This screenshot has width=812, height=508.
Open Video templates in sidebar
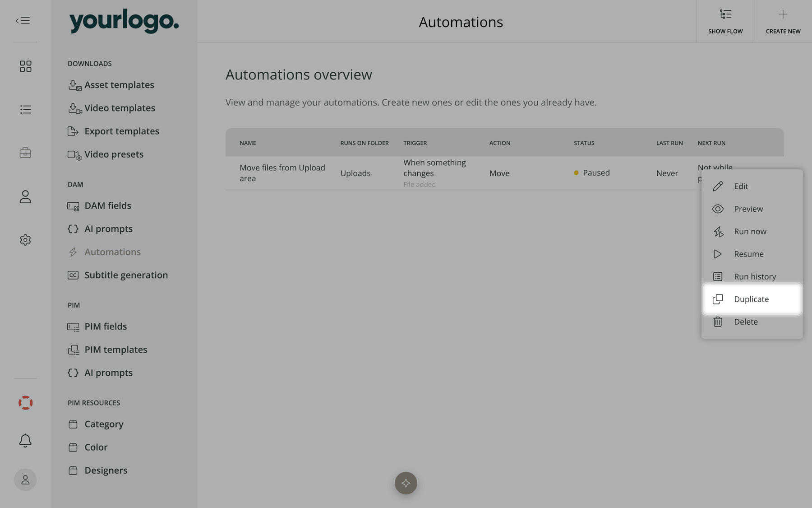111,108
